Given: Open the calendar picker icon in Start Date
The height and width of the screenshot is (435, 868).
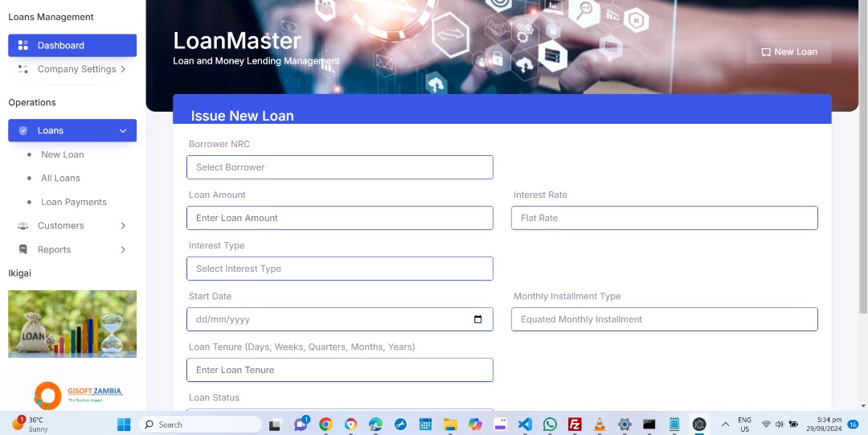Looking at the screenshot, I should (478, 319).
